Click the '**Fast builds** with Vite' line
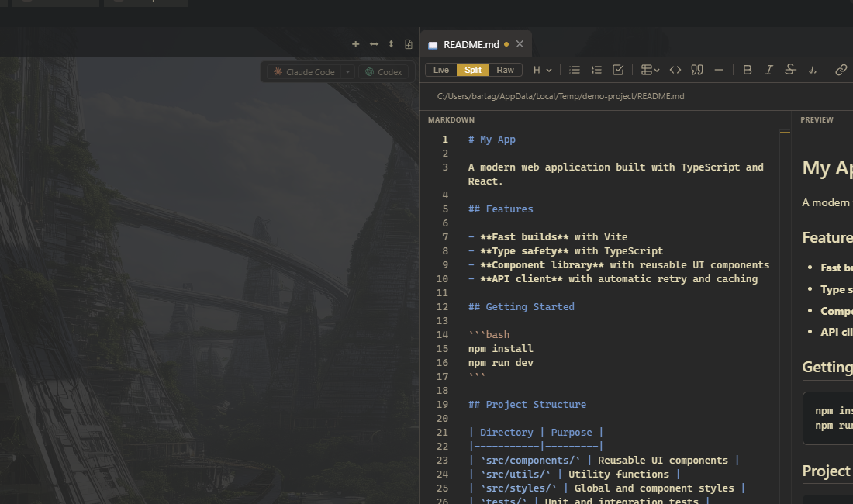The image size is (853, 504). click(547, 236)
